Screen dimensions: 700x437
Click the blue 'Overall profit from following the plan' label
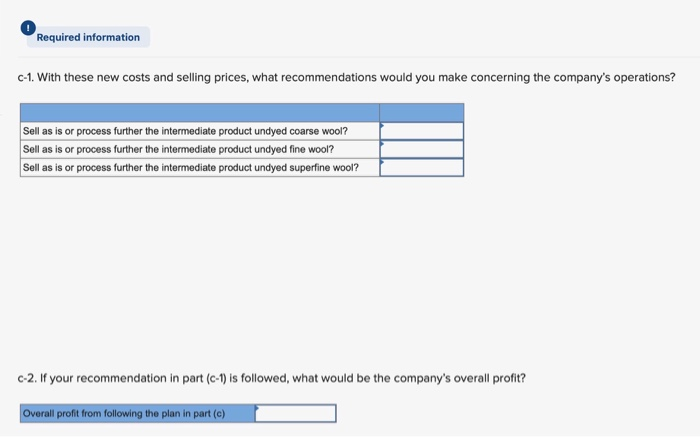click(137, 413)
